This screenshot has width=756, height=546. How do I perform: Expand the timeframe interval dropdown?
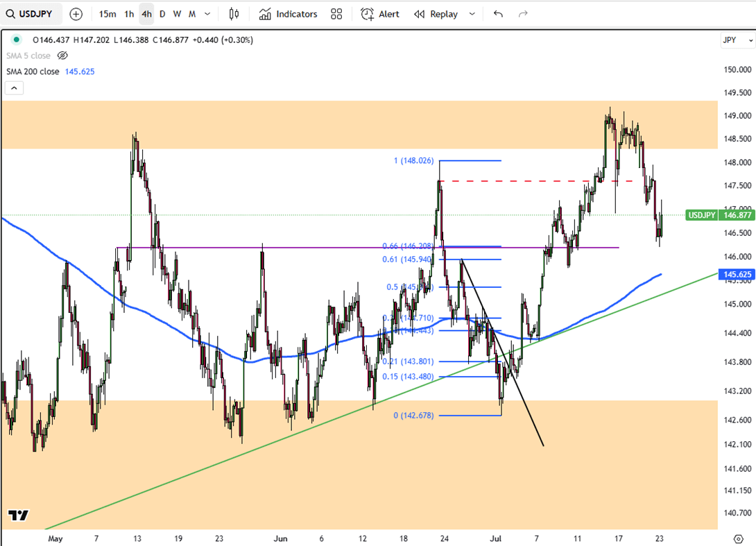click(207, 14)
